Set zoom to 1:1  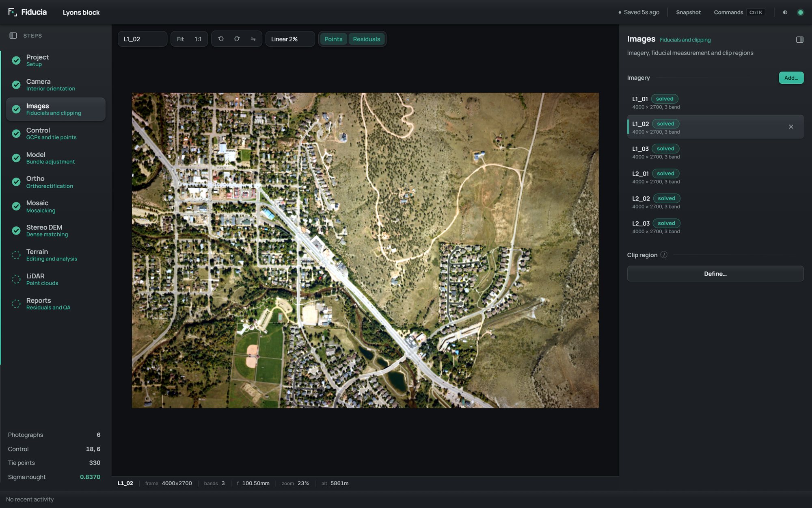[198, 39]
